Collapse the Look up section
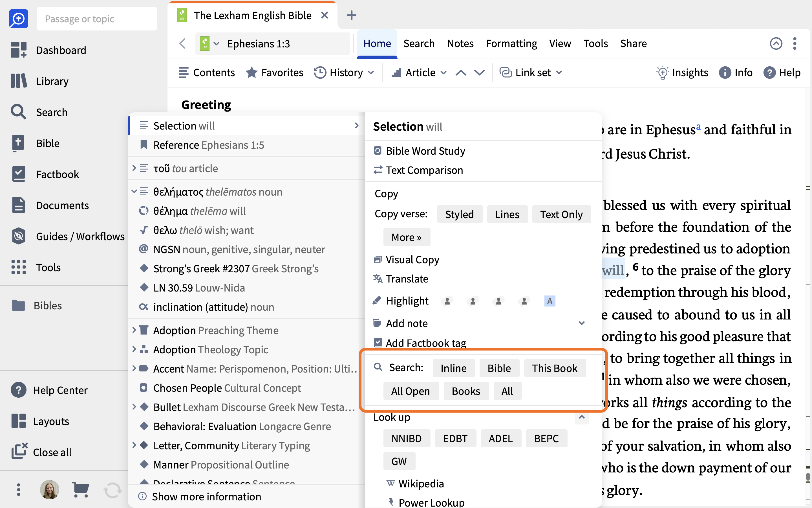The height and width of the screenshot is (508, 812). pos(582,417)
